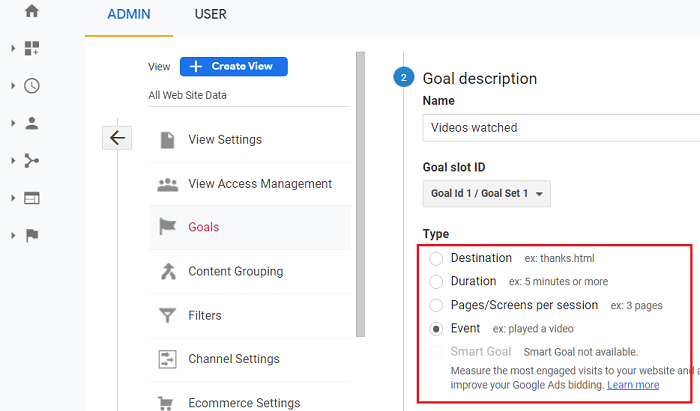The image size is (700, 411).
Task: Expand the Acquisition section arrow
Action: tap(13, 161)
